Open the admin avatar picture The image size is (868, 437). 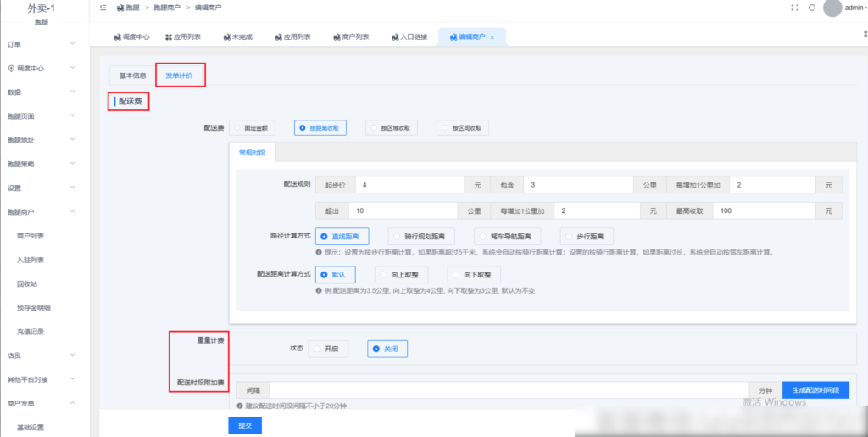pyautogui.click(x=832, y=8)
